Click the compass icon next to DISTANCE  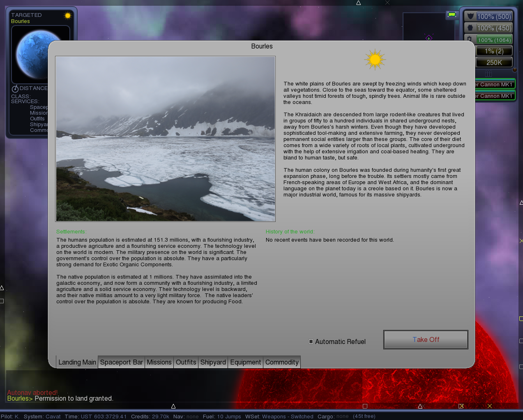click(x=15, y=89)
